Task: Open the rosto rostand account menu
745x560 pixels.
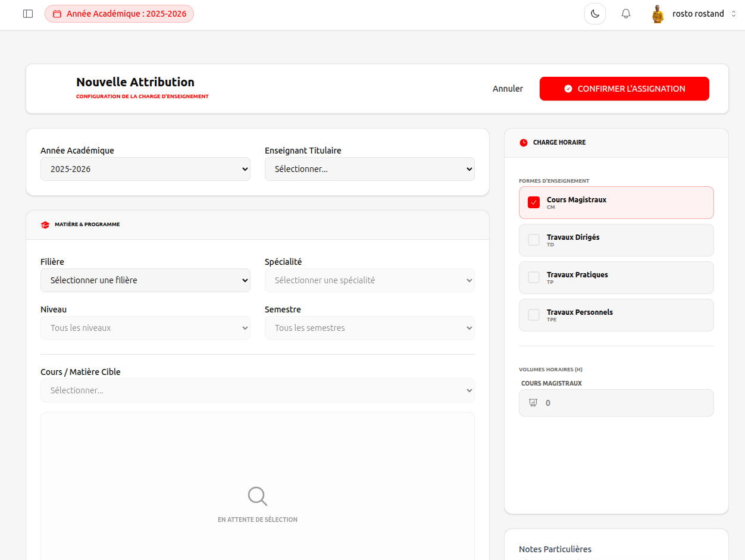Action: 694,14
